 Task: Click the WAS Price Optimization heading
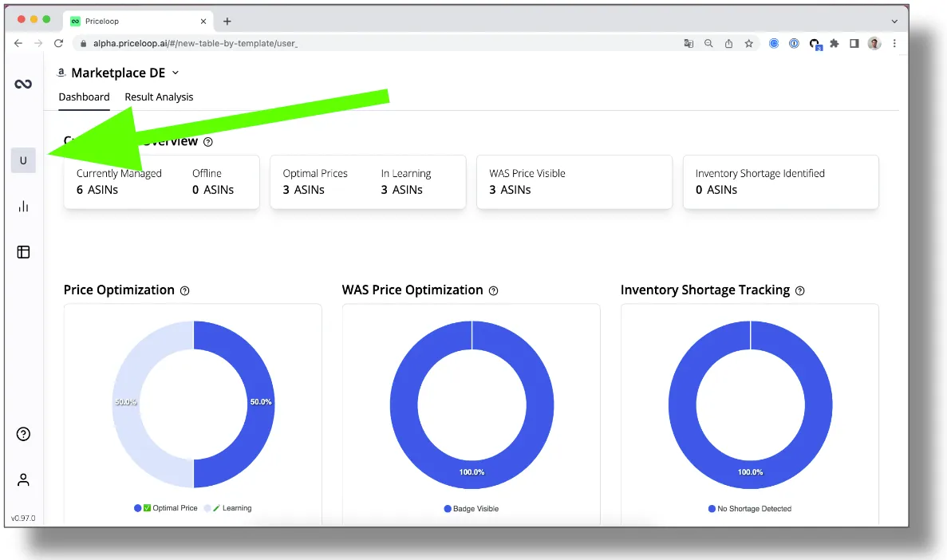click(x=412, y=290)
